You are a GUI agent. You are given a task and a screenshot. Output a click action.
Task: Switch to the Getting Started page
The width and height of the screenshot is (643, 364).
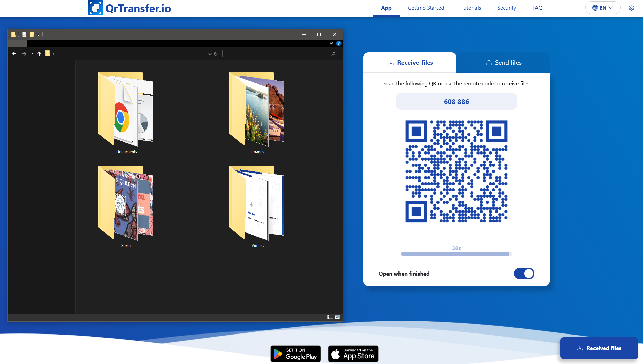tap(426, 8)
